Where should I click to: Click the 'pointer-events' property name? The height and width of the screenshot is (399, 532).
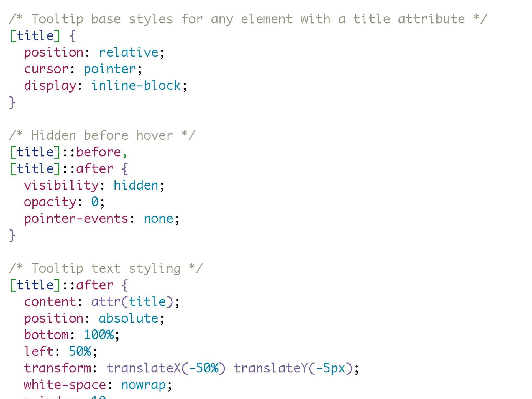pos(76,219)
